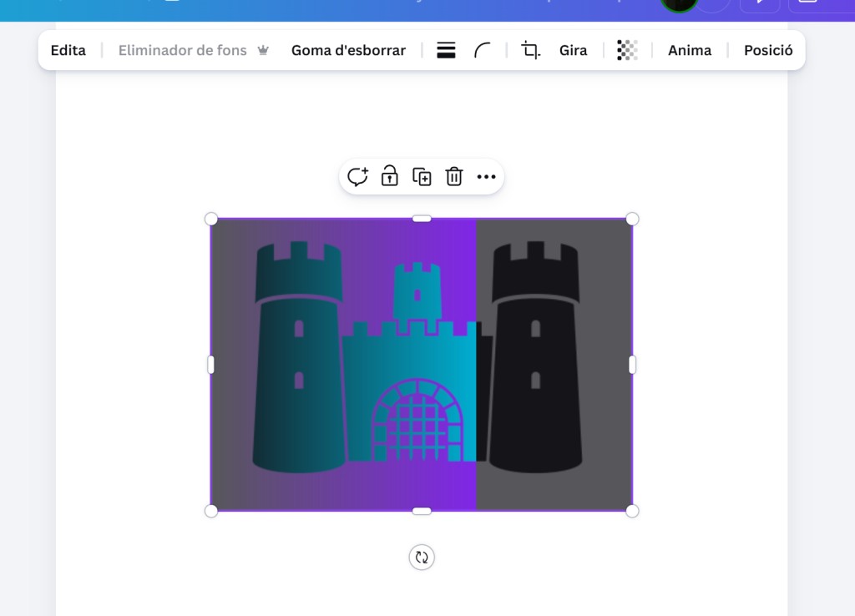Click the Edita button
Screen dimensions: 855x616
click(68, 51)
